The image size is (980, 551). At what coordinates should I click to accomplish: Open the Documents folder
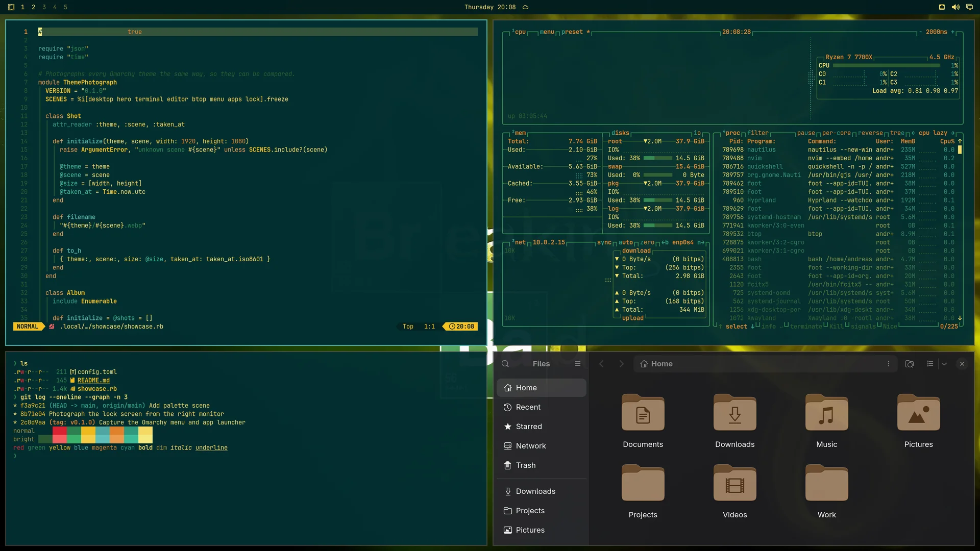click(643, 421)
